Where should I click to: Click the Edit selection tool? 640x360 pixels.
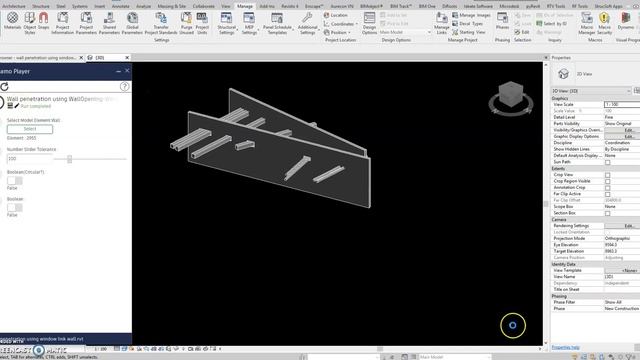click(x=522, y=32)
